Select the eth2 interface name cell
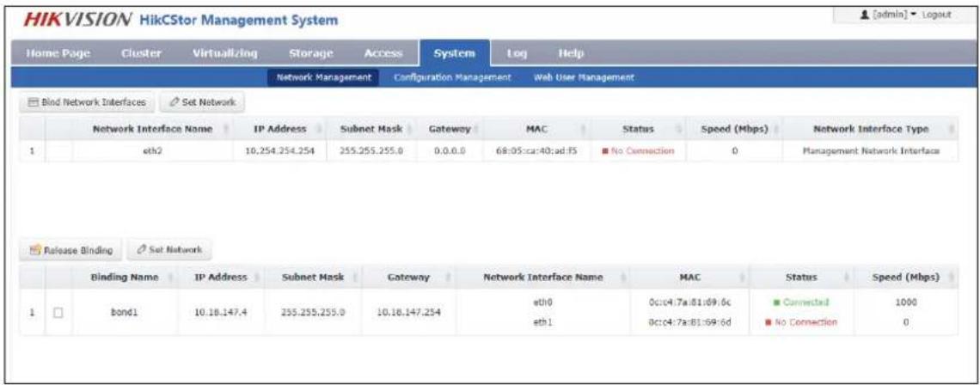Screen dimensions: 980x385 coord(152,151)
